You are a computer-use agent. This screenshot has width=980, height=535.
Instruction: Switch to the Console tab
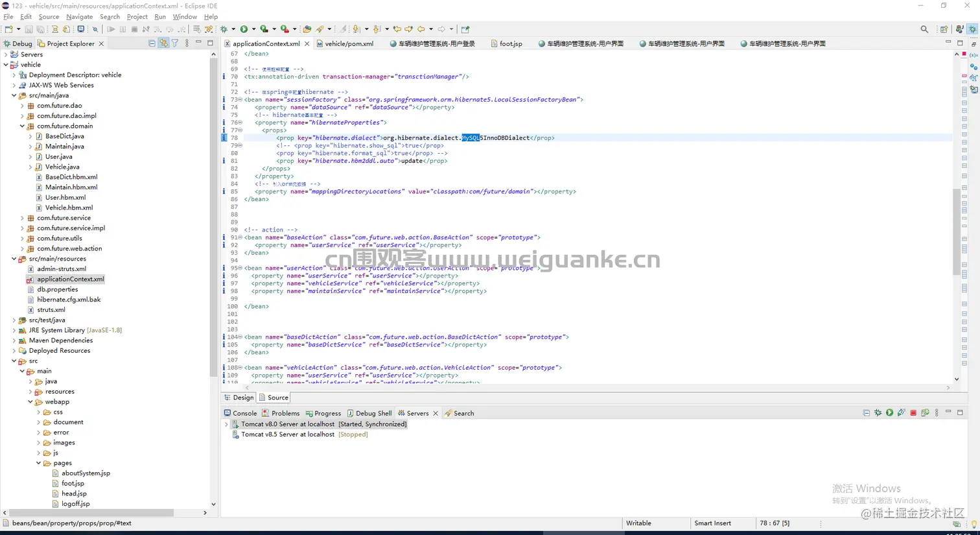click(240, 413)
